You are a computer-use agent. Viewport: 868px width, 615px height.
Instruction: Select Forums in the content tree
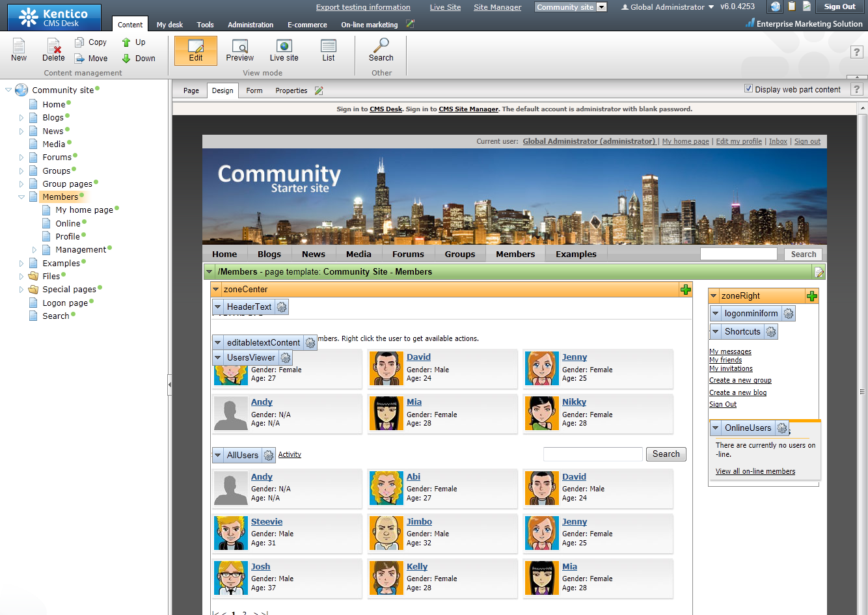57,157
